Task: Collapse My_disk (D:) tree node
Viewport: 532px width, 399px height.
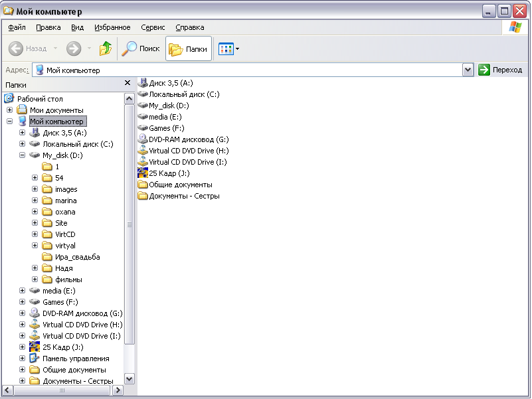Action: click(23, 155)
